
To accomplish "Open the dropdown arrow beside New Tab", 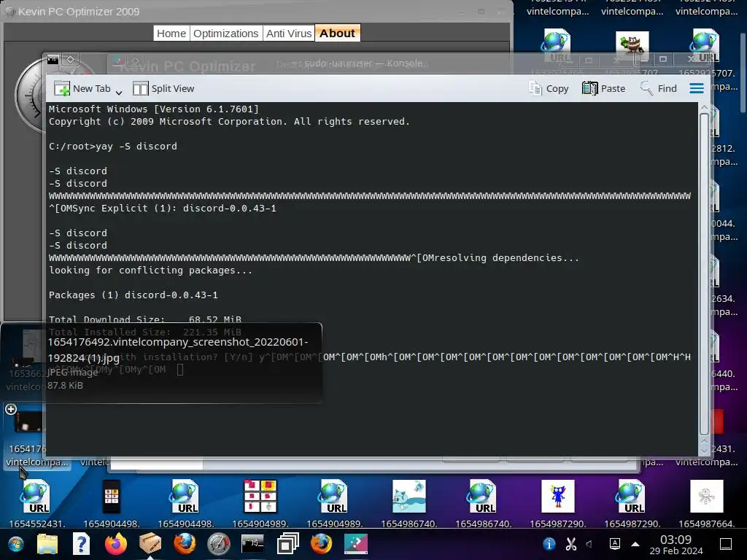I will [119, 91].
